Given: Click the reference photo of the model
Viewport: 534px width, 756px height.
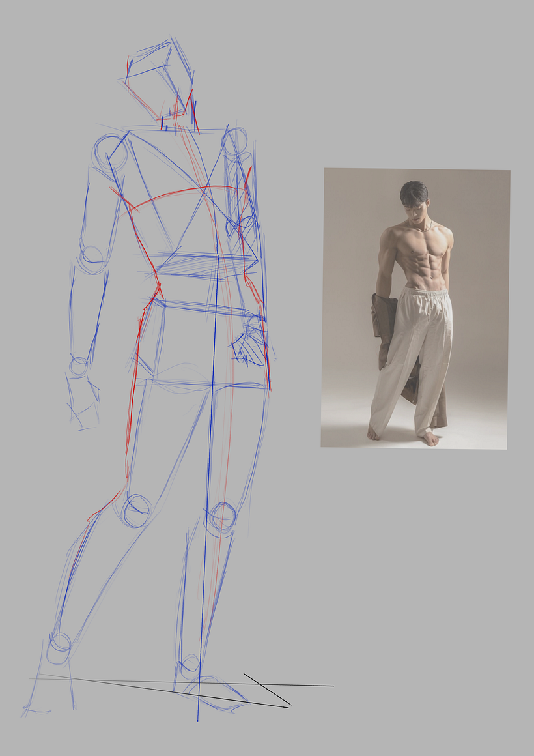Looking at the screenshot, I should [x=417, y=306].
